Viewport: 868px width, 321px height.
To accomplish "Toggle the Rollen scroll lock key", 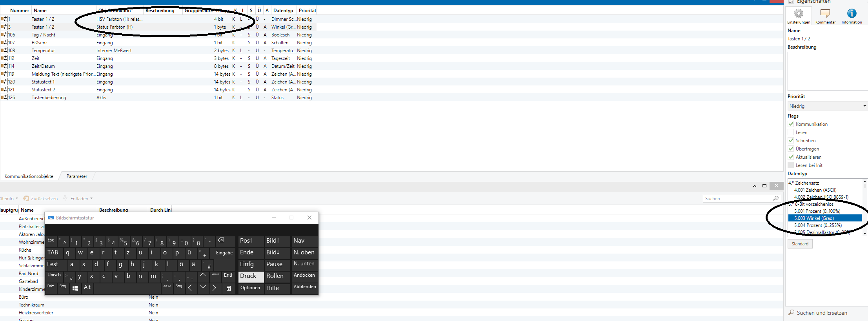I will [x=277, y=276].
